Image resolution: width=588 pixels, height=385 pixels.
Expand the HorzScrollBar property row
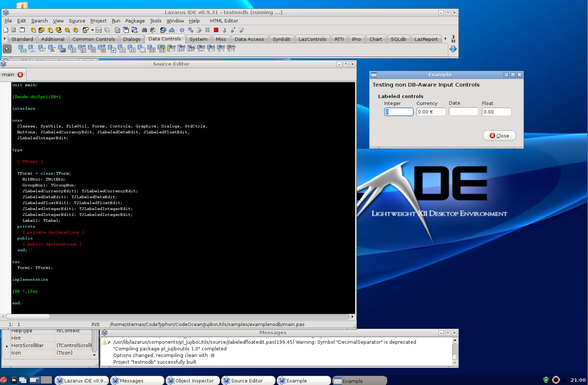coord(7,346)
